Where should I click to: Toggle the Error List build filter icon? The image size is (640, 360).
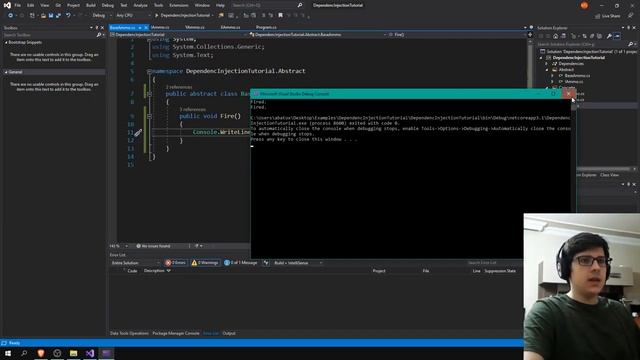266,263
